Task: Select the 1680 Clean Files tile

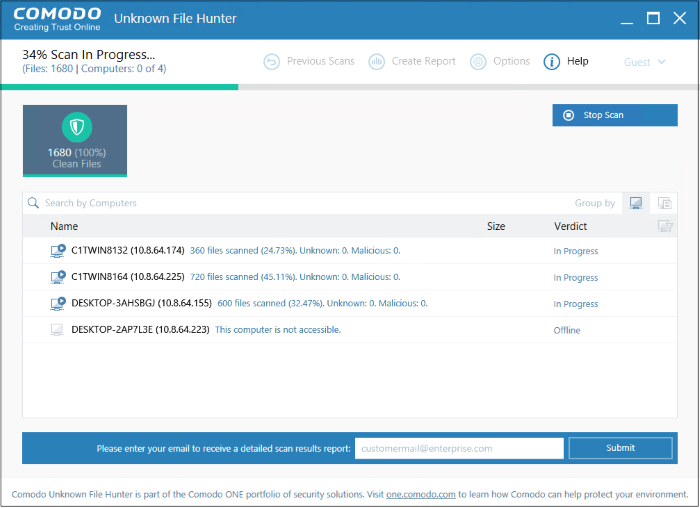Action: click(x=75, y=141)
